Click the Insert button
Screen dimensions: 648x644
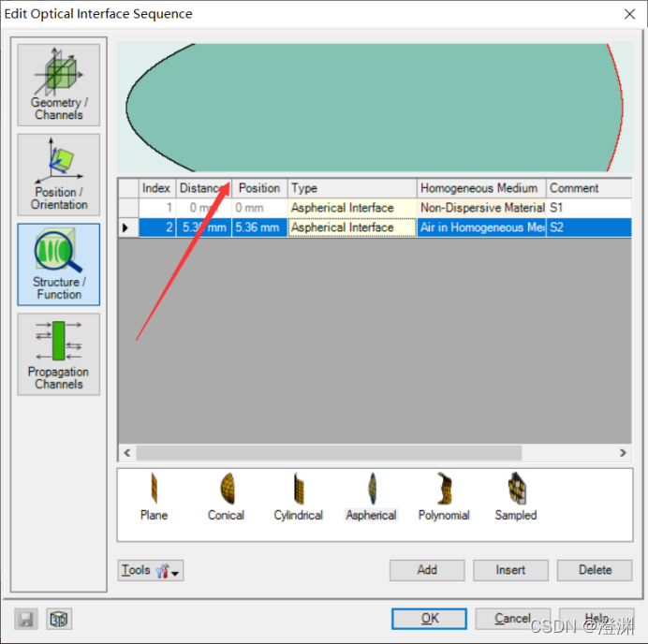(510, 570)
